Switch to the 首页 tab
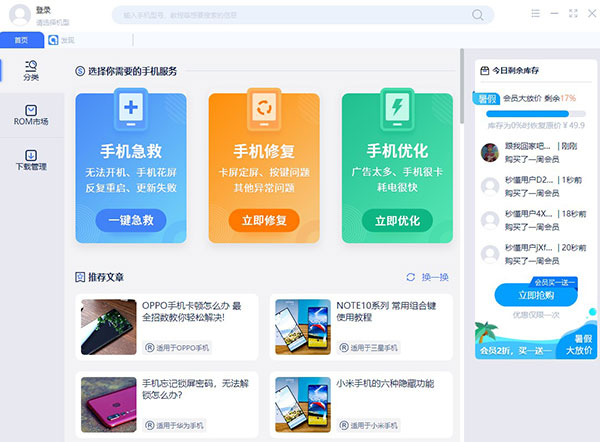The image size is (600, 442). pyautogui.click(x=21, y=40)
